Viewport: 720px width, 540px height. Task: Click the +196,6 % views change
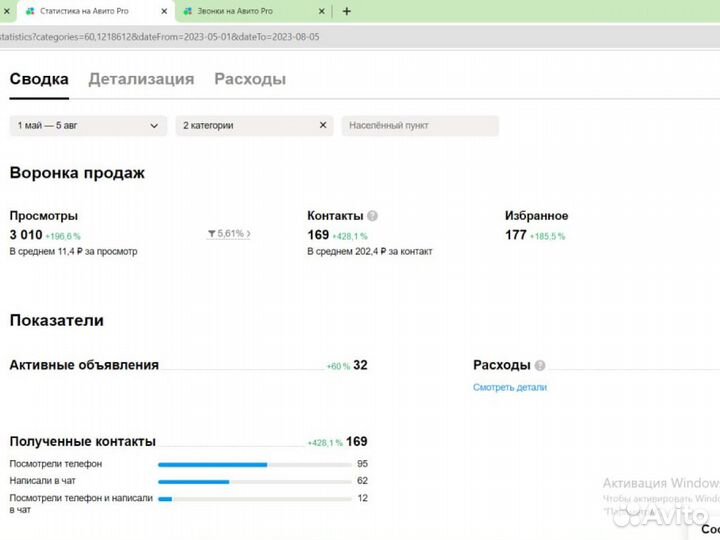pyautogui.click(x=63, y=236)
